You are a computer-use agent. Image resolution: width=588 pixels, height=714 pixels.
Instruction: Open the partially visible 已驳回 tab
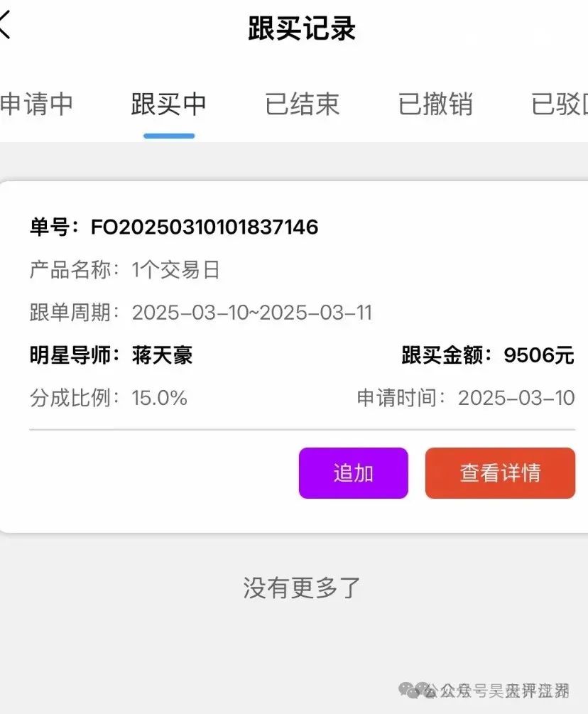(x=560, y=104)
